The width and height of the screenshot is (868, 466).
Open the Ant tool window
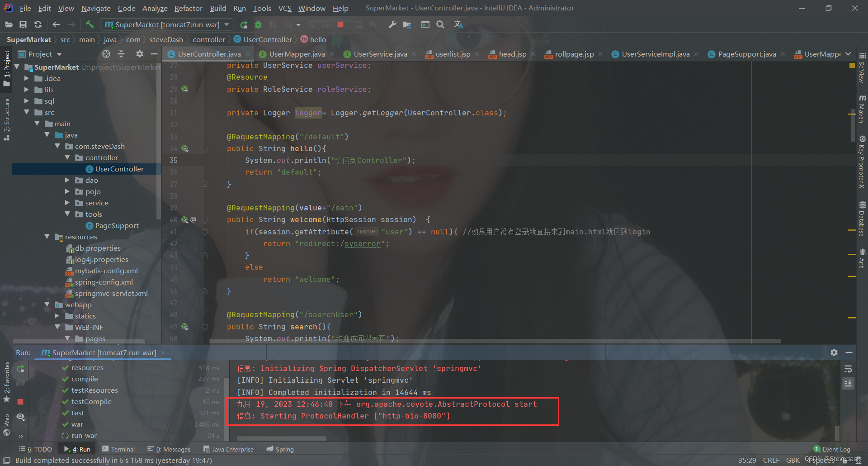point(862,258)
